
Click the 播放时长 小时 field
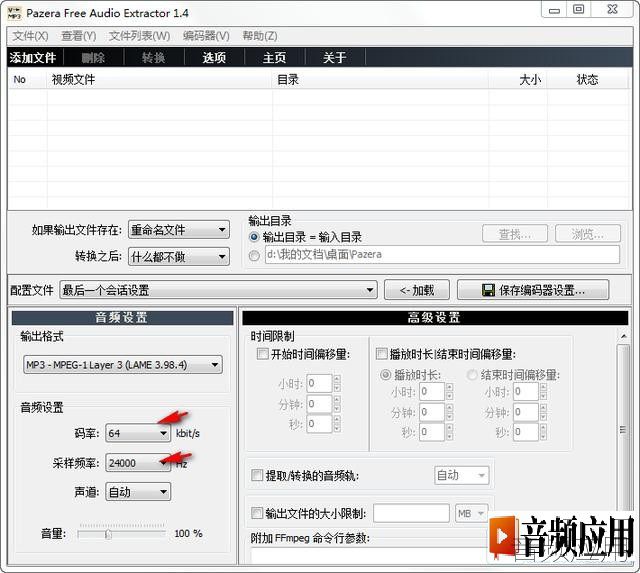(432, 391)
